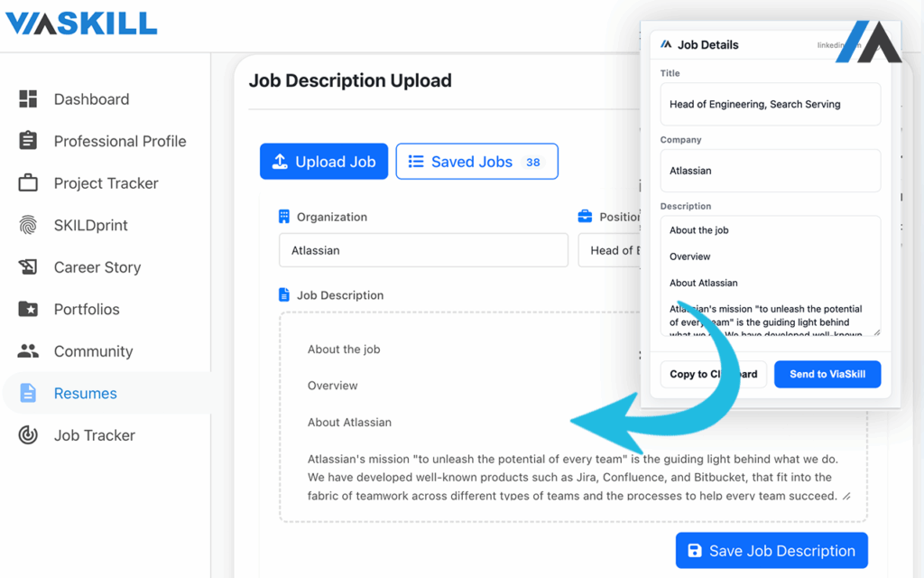Click the Community people icon
Viewport: 924px width, 578px height.
(29, 350)
